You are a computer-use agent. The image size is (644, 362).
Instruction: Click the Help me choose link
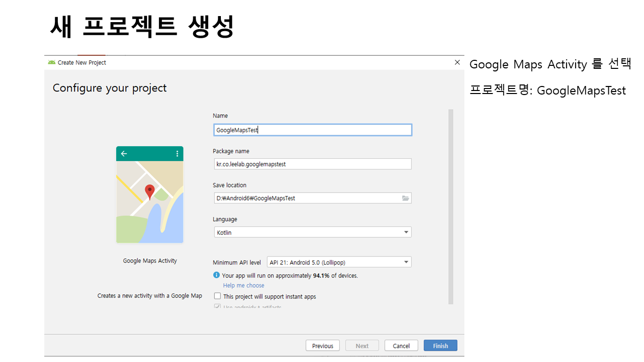(x=244, y=286)
